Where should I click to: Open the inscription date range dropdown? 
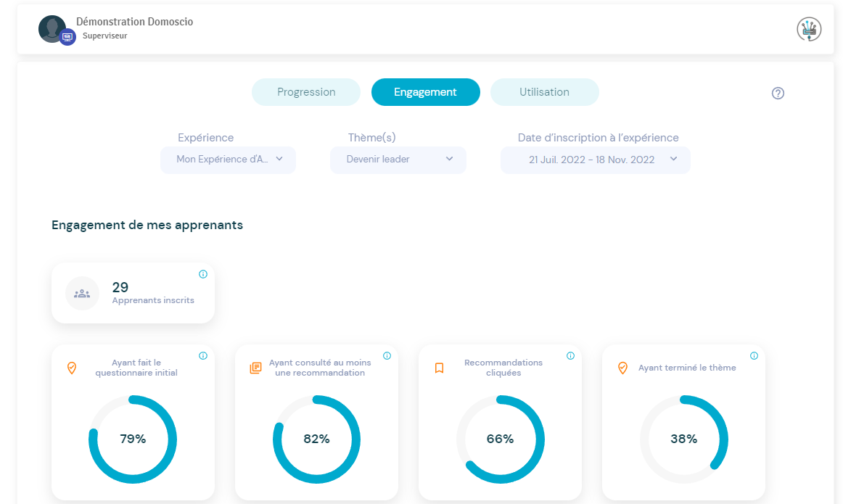[x=595, y=160]
